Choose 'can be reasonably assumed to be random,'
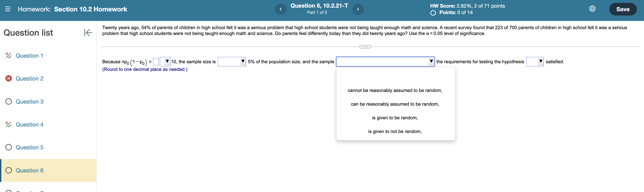 pyautogui.click(x=395, y=104)
